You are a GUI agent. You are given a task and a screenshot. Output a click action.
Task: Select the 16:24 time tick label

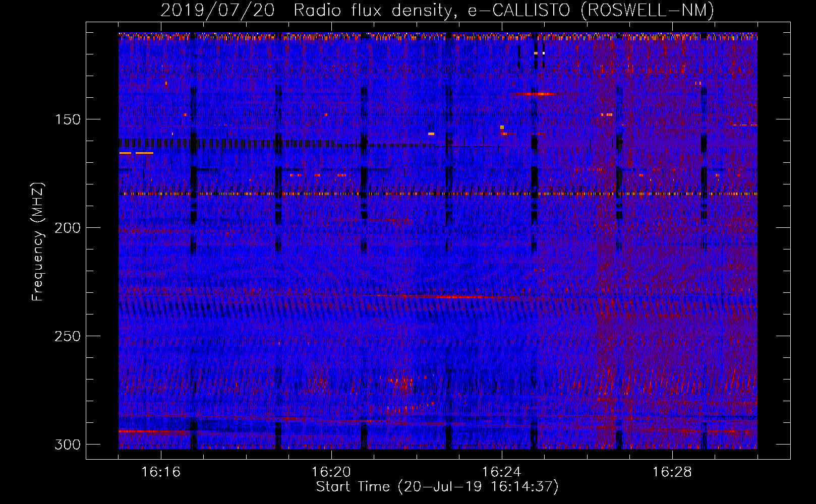(x=502, y=472)
